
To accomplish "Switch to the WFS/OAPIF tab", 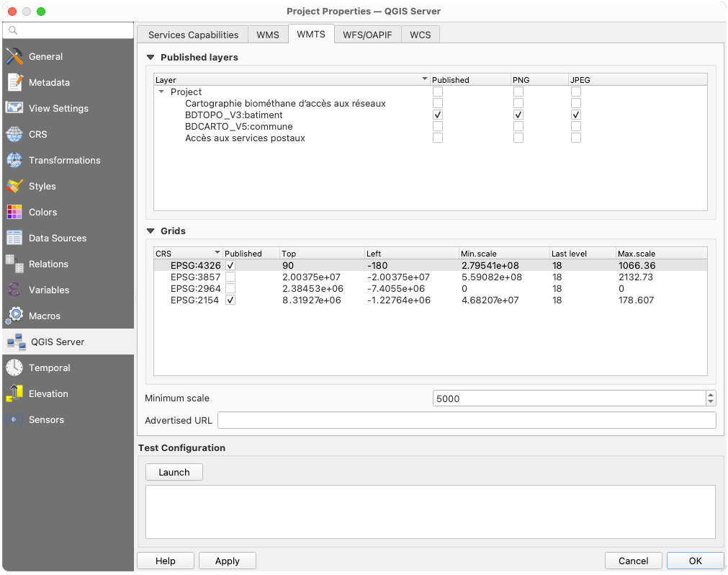I will 367,35.
